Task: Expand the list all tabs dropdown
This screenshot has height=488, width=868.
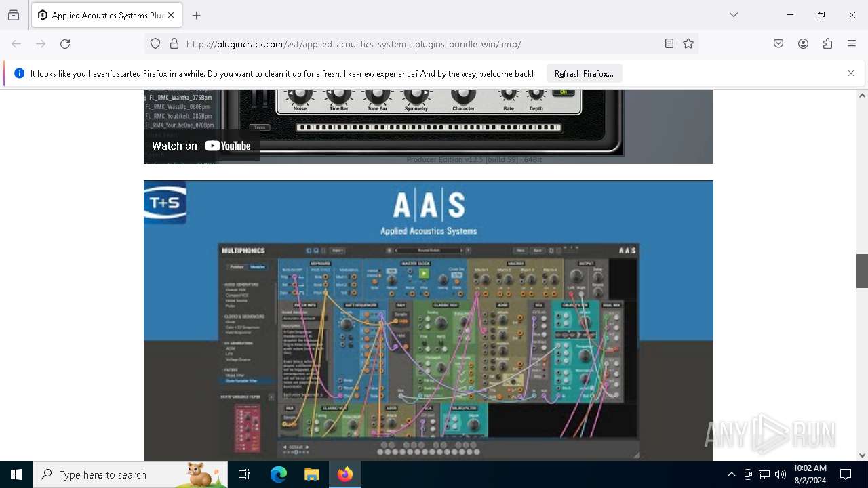Action: click(734, 15)
